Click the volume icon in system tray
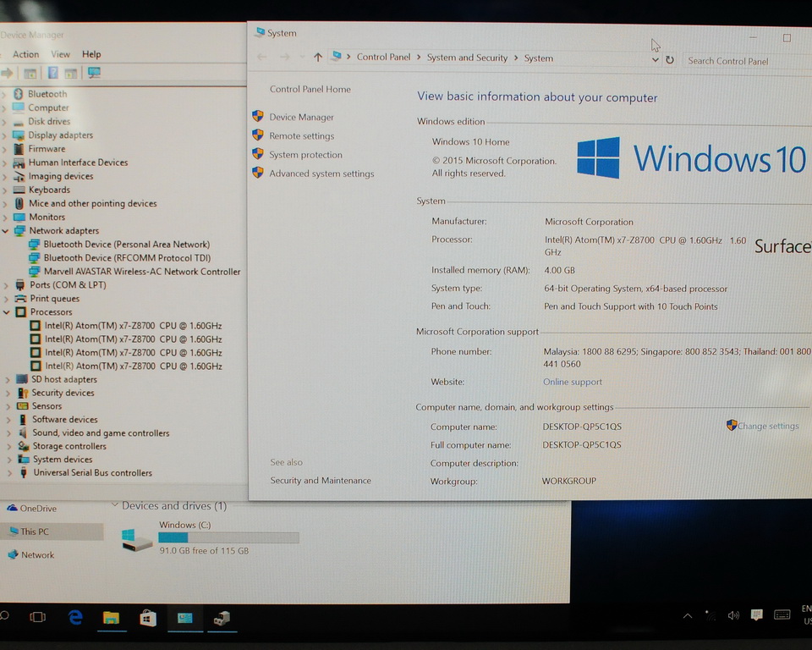This screenshot has height=650, width=812. 732,616
